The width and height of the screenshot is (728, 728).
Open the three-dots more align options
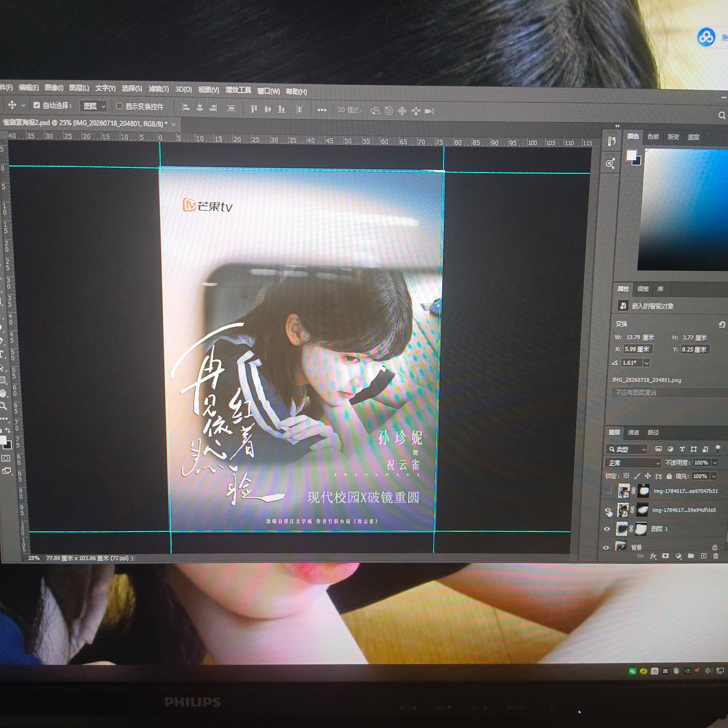pos(322,110)
